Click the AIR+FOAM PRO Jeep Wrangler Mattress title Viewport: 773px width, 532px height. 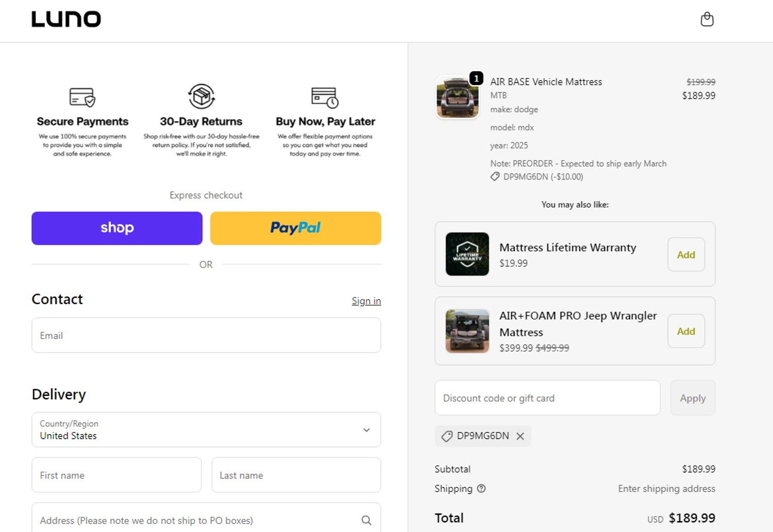point(578,324)
